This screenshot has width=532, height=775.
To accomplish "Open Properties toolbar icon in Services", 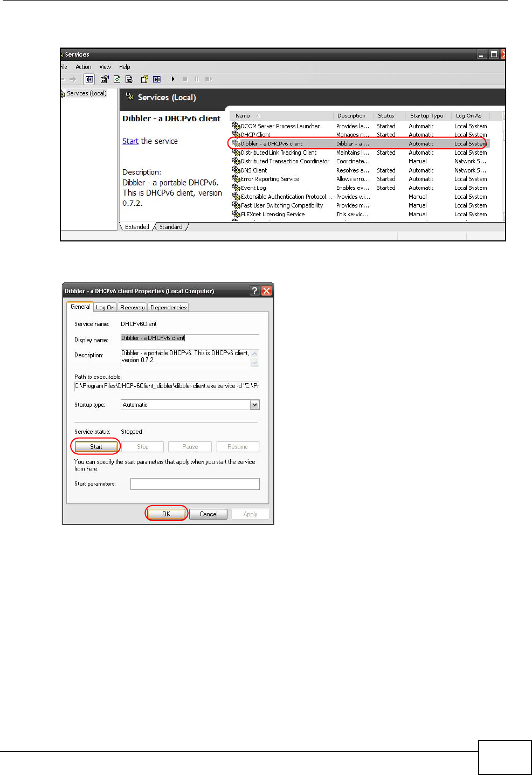I will [105, 79].
